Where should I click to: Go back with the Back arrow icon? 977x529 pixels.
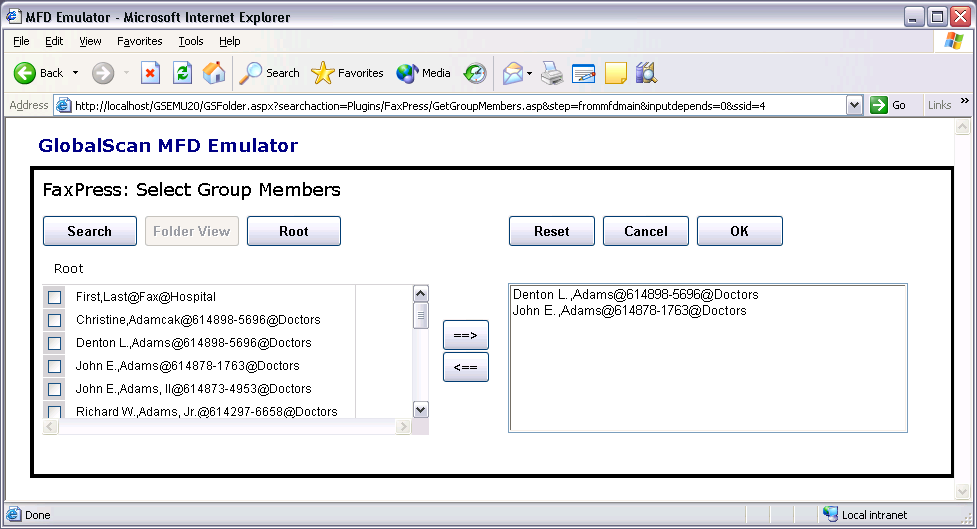click(25, 73)
